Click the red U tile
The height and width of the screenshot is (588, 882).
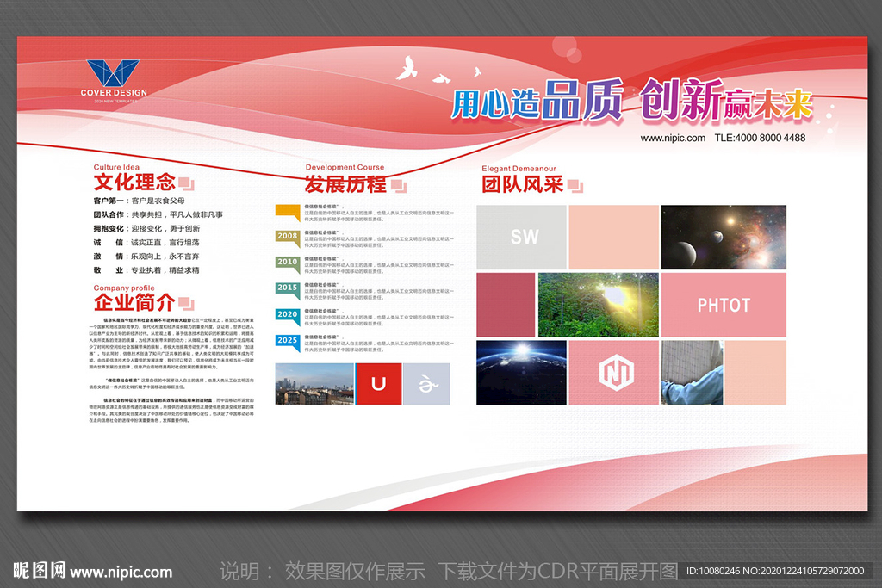pos(379,384)
